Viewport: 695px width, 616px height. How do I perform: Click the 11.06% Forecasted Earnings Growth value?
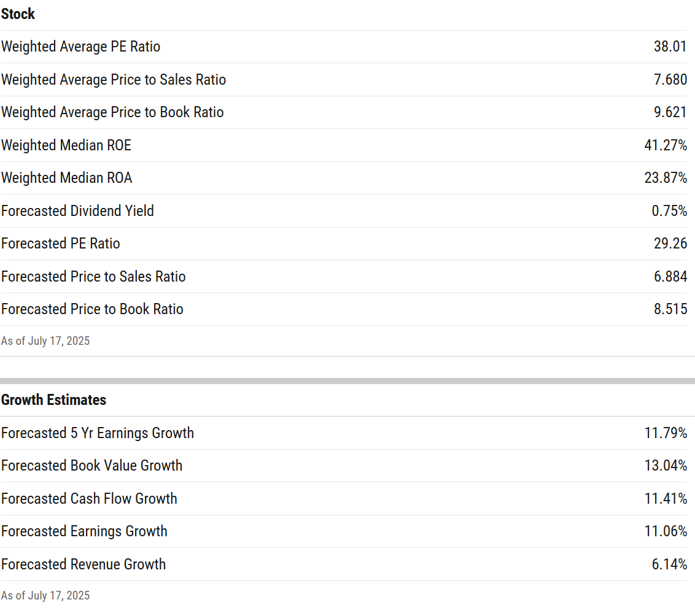click(x=666, y=531)
